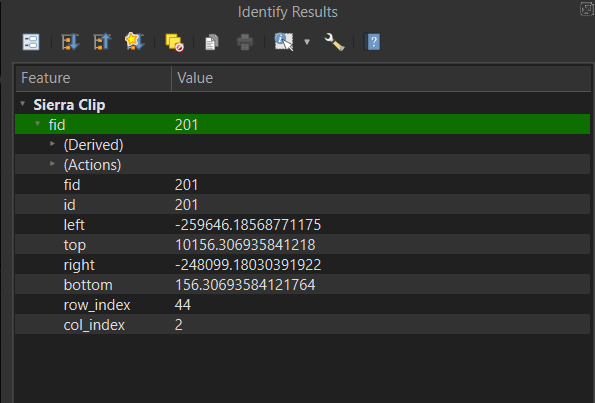Undock the Identify Results panel

(x=587, y=8)
